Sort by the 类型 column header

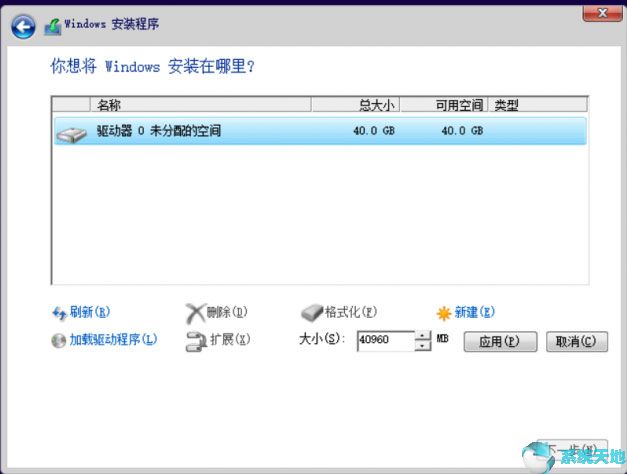[537, 105]
